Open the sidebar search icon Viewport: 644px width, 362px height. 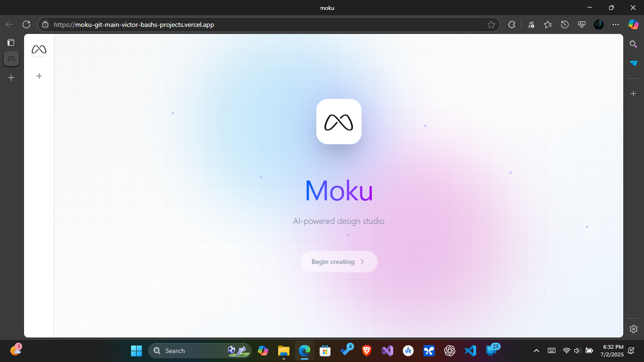tap(633, 44)
